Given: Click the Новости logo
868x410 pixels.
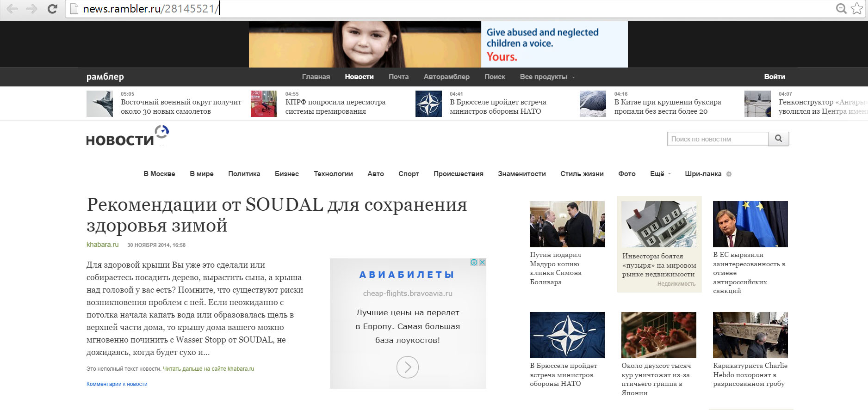Looking at the screenshot, I should click(128, 136).
